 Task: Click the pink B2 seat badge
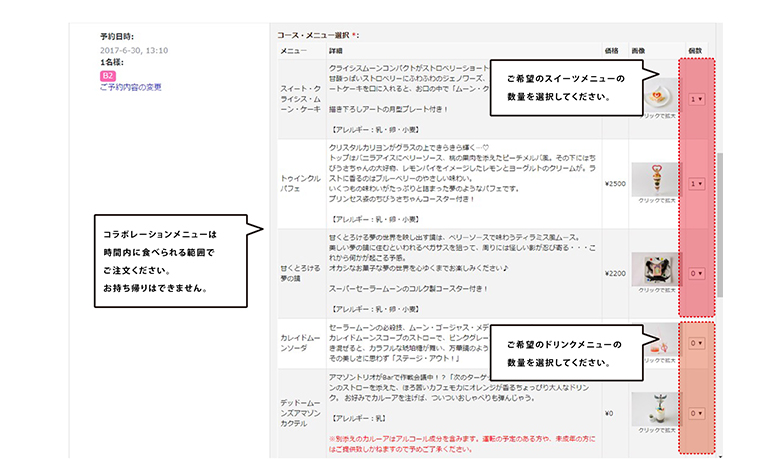click(108, 75)
